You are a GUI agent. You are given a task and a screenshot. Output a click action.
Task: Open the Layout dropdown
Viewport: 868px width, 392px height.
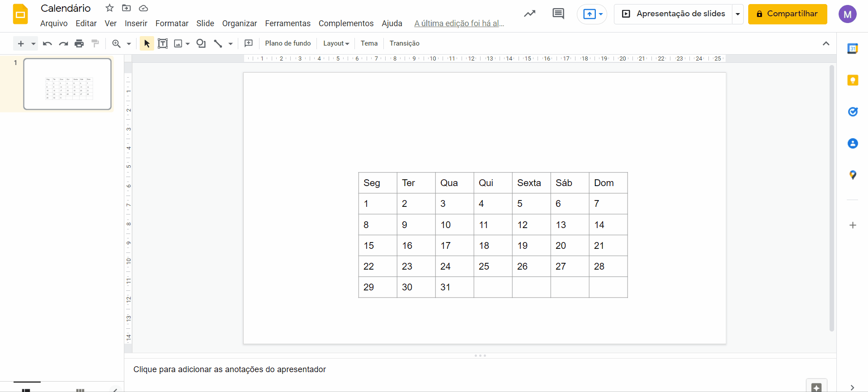[x=336, y=43]
